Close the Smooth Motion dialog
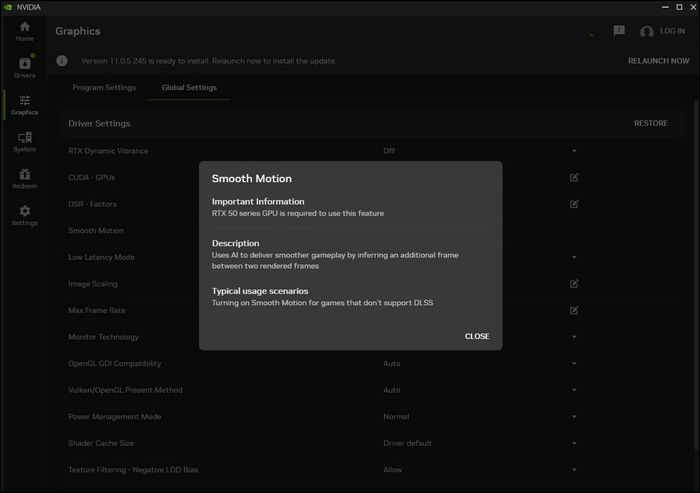 477,336
